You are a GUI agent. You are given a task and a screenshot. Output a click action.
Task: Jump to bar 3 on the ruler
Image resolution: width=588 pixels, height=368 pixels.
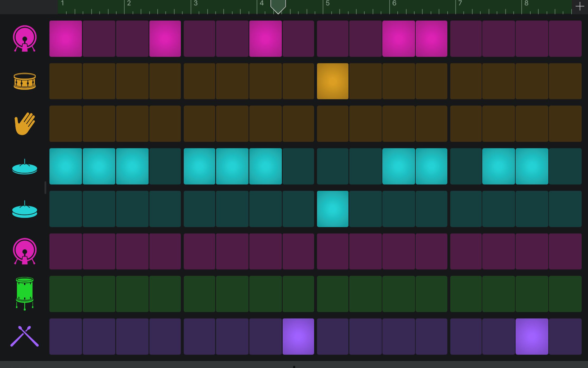point(196,3)
